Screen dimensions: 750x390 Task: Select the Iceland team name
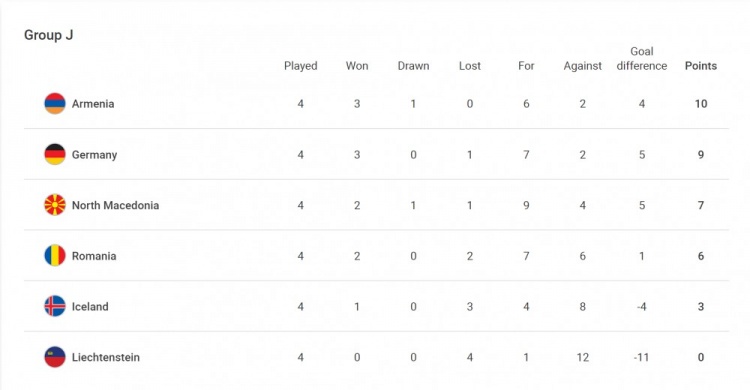pyautogui.click(x=90, y=307)
